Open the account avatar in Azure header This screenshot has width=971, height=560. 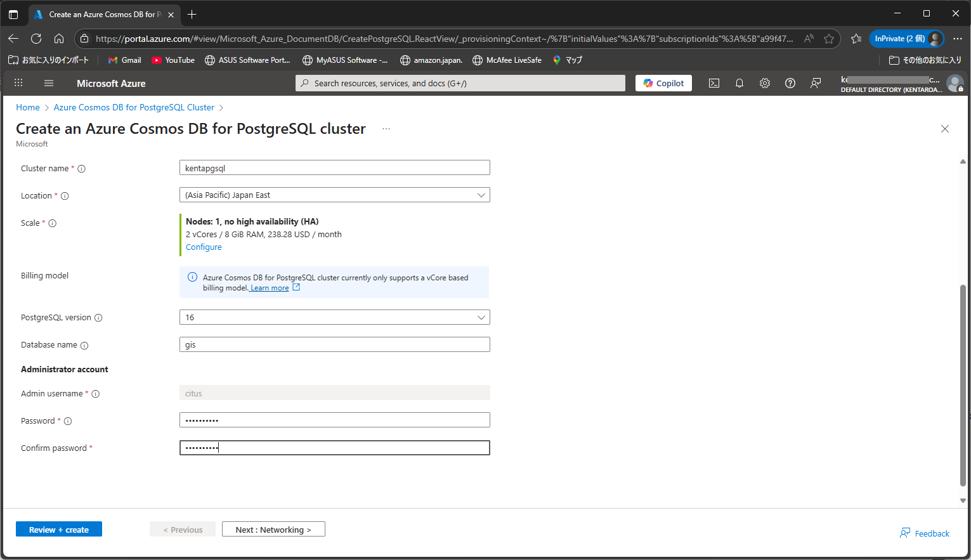(955, 83)
